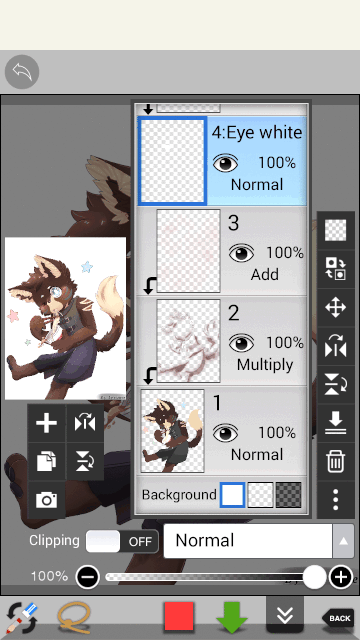Tap the brush/eraser switch icon
The image size is (360, 640).
pyautogui.click(x=22, y=618)
